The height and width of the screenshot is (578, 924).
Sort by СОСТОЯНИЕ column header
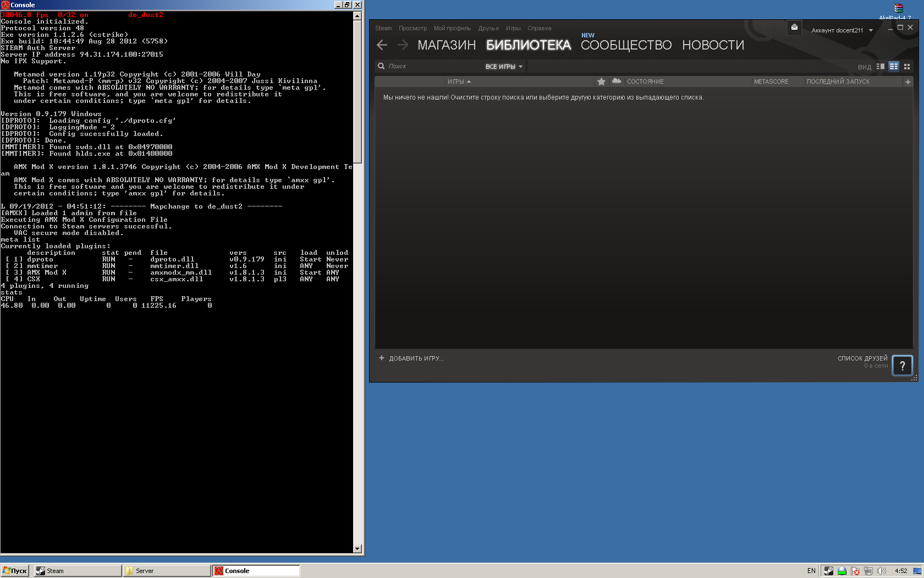click(645, 81)
